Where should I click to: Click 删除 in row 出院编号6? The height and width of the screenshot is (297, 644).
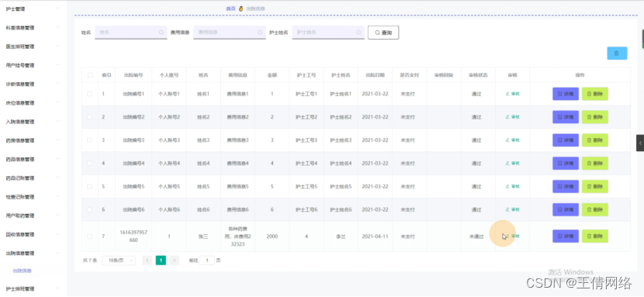[x=595, y=209]
